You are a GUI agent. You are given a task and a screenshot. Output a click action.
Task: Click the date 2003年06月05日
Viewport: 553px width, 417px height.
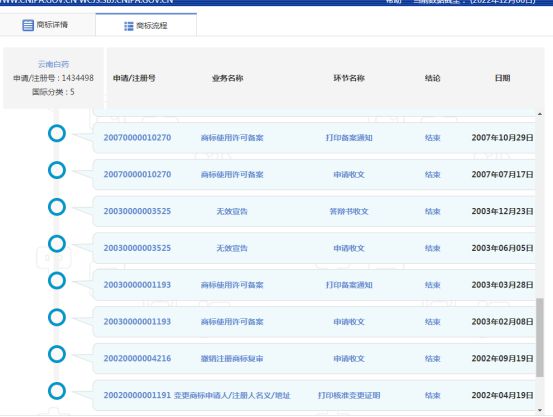503,248
